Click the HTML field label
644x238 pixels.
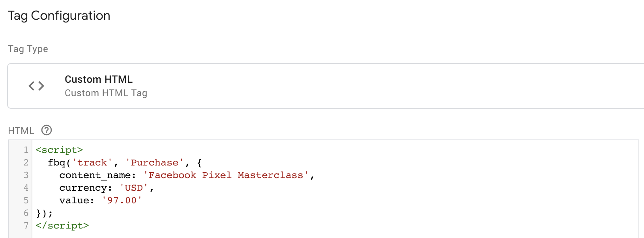pyautogui.click(x=21, y=131)
